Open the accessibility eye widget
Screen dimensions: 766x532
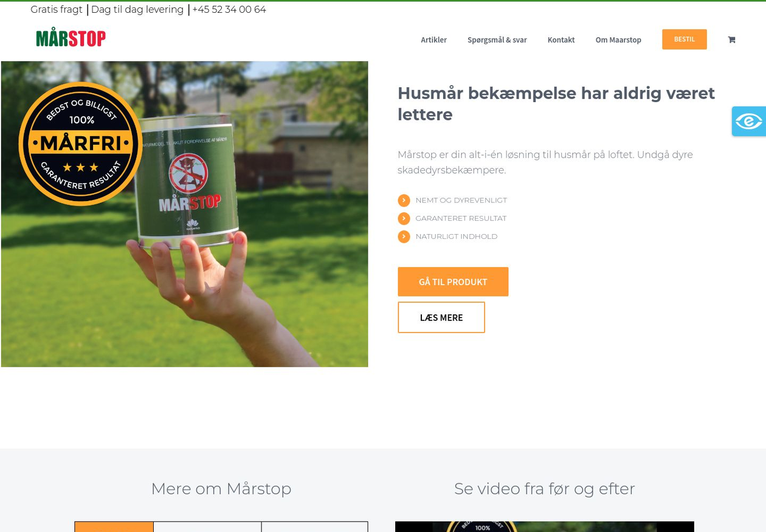pyautogui.click(x=749, y=121)
